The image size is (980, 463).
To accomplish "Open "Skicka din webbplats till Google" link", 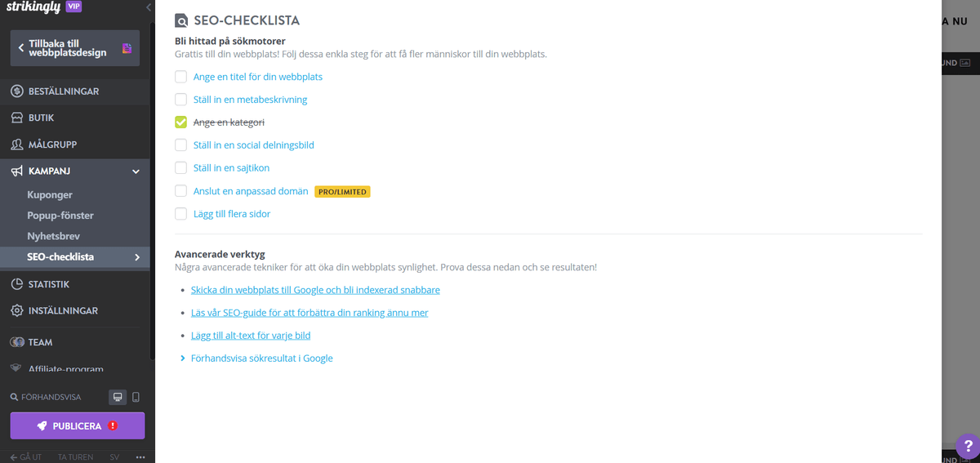I will tap(315, 290).
